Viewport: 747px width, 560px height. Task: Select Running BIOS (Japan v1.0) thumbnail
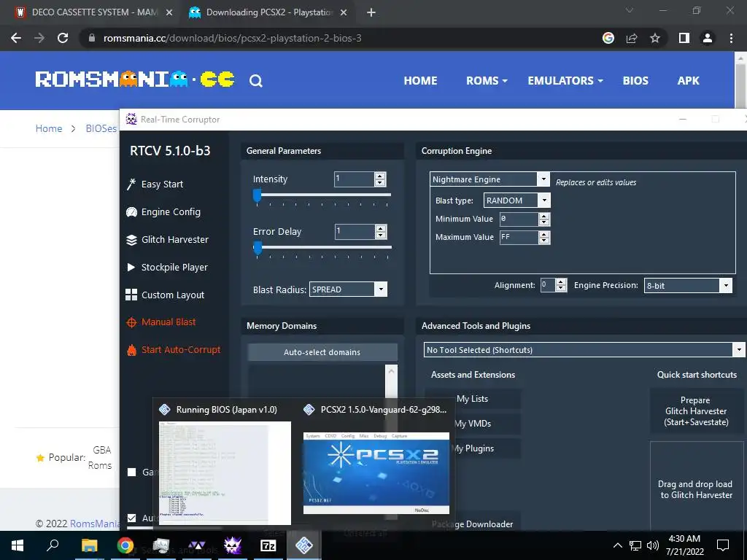tap(225, 472)
